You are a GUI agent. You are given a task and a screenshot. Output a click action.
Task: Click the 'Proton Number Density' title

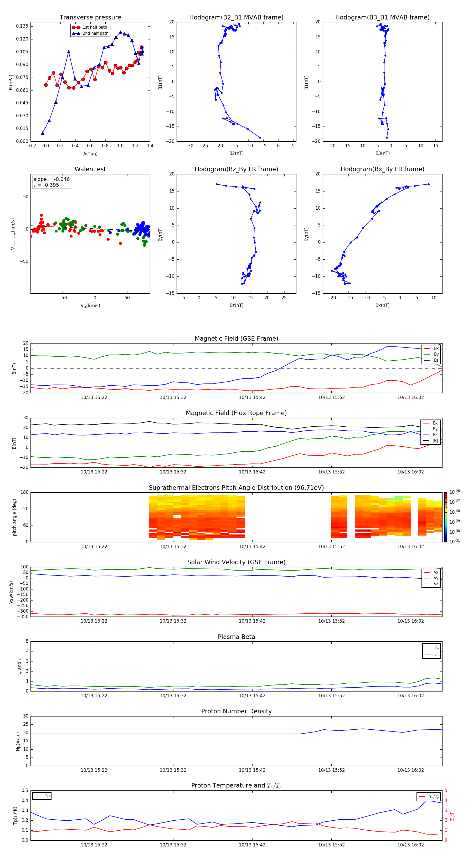pyautogui.click(x=236, y=711)
